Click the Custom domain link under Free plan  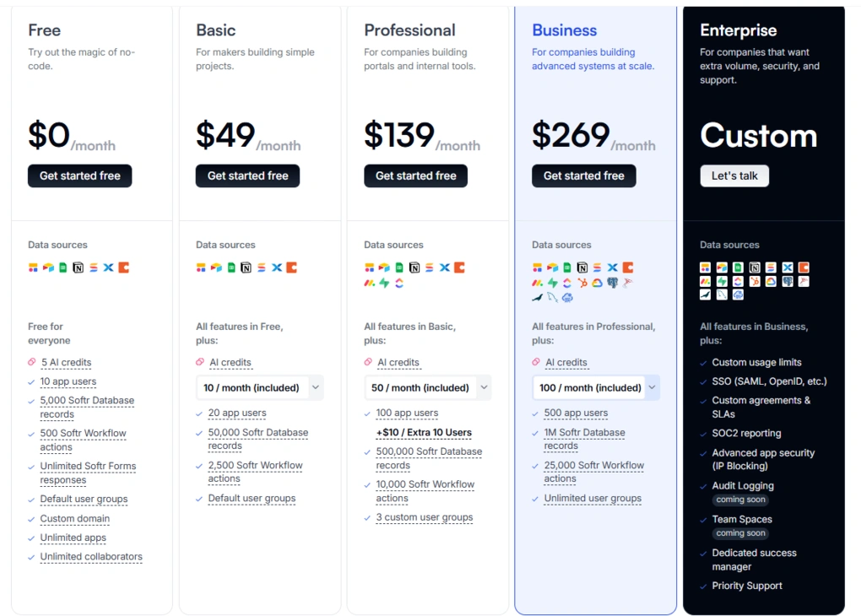pyautogui.click(x=75, y=518)
